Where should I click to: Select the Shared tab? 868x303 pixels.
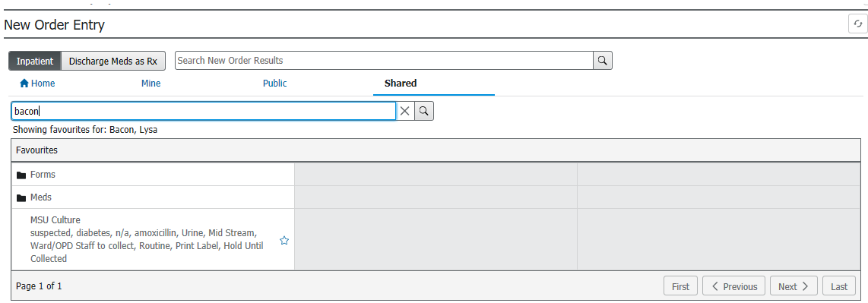[x=401, y=84]
